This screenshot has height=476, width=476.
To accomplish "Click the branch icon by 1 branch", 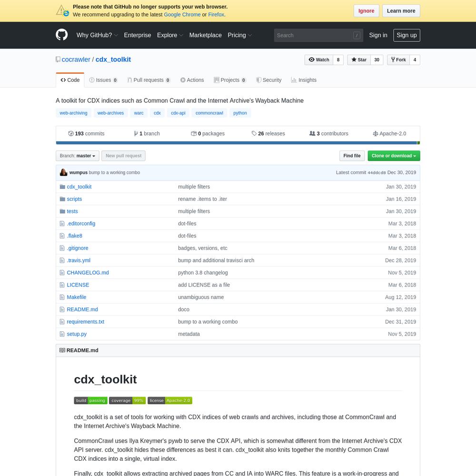I will point(136,134).
